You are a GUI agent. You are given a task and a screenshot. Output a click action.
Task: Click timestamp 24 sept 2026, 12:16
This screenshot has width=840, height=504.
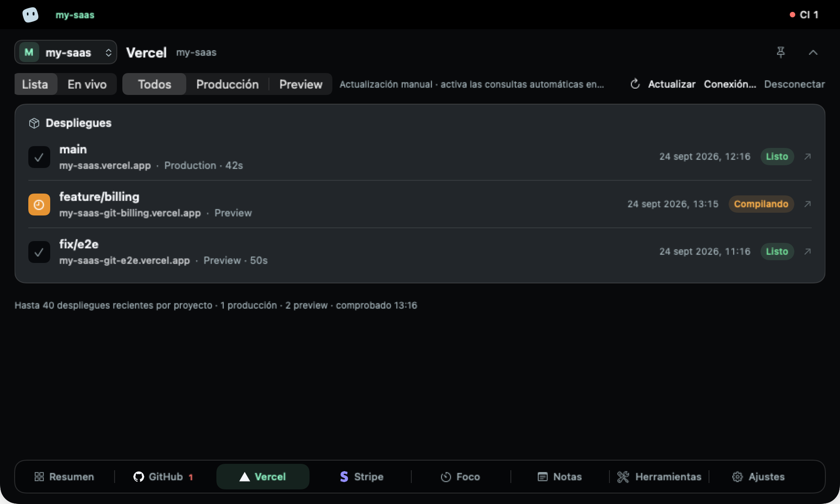point(705,157)
